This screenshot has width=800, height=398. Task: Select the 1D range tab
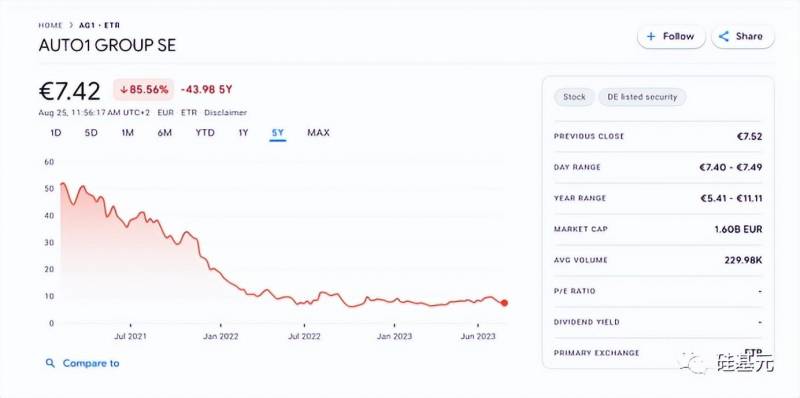pyautogui.click(x=56, y=133)
